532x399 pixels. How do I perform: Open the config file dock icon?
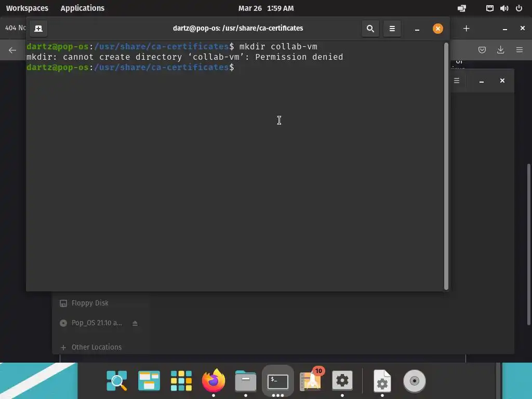click(x=382, y=381)
